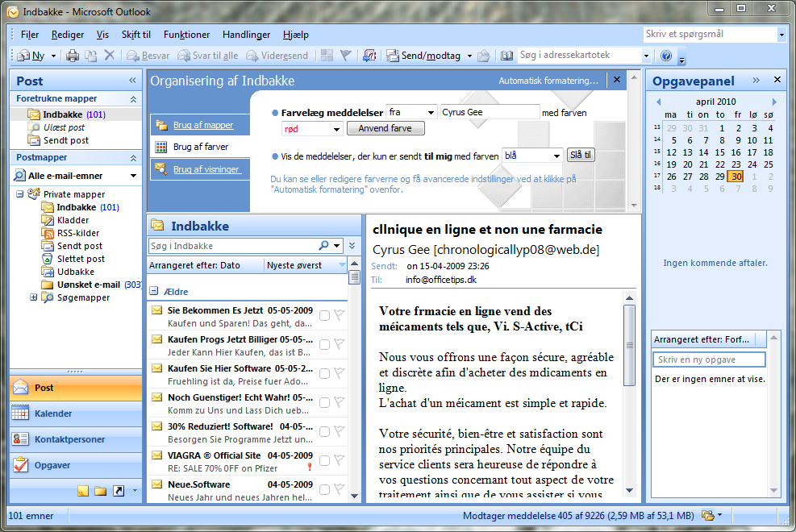The width and height of the screenshot is (796, 532).
Task: Toggle category box for 30% Reduziert message
Action: [x=324, y=431]
